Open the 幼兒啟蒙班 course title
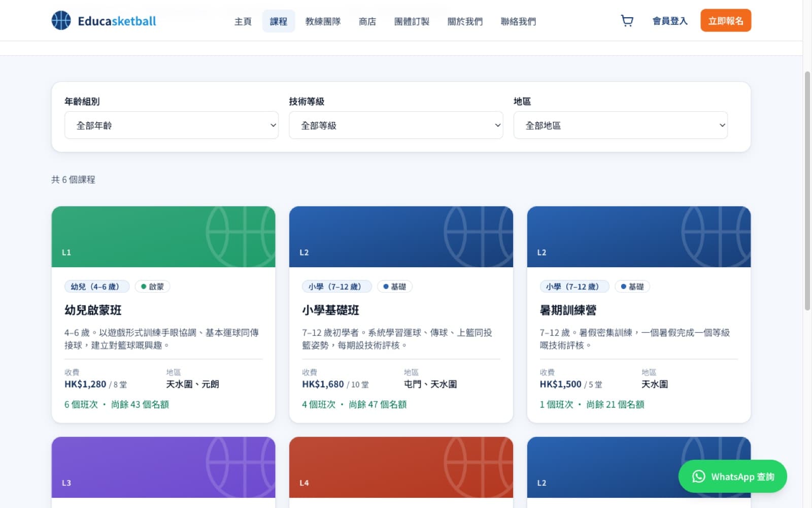The height and width of the screenshot is (508, 812). point(93,310)
